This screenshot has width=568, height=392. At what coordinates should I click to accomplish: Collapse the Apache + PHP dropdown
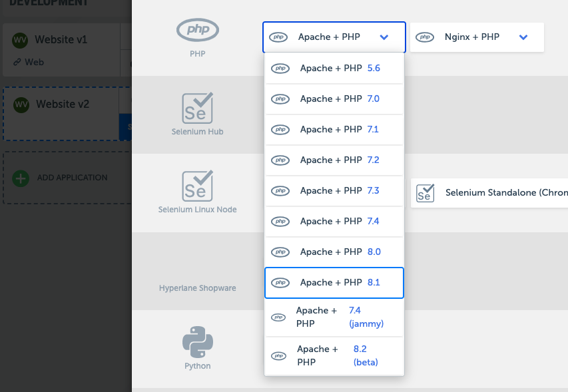click(x=384, y=37)
